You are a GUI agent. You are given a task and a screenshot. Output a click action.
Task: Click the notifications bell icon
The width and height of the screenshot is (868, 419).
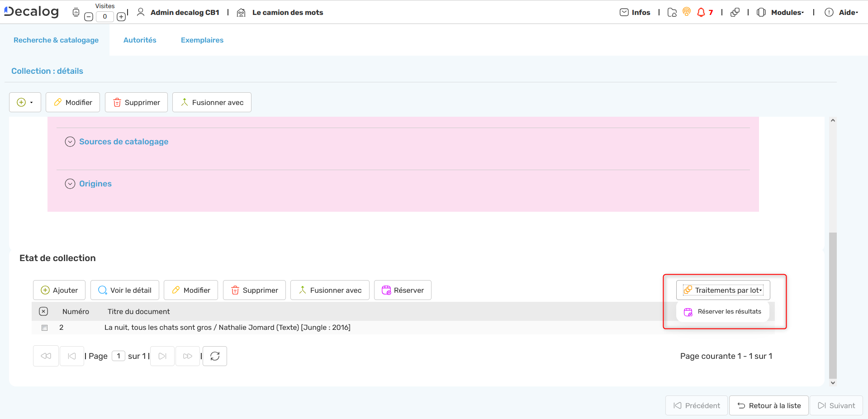[701, 12]
